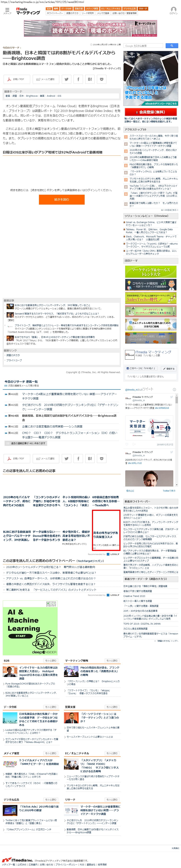The width and height of the screenshot is (181, 868).
Task: Open the データ分析 navigation tab
Action: click(x=66, y=8)
